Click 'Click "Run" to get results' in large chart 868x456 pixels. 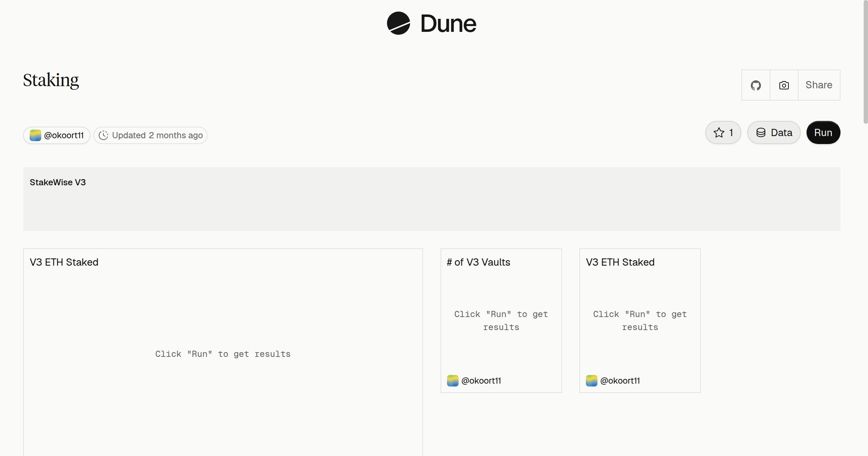point(223,354)
